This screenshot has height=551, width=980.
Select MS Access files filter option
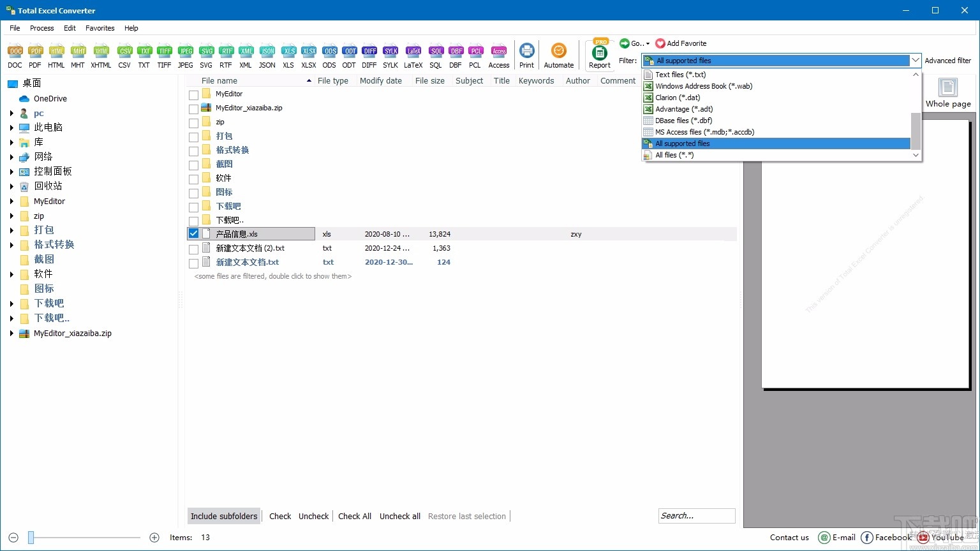click(x=776, y=132)
